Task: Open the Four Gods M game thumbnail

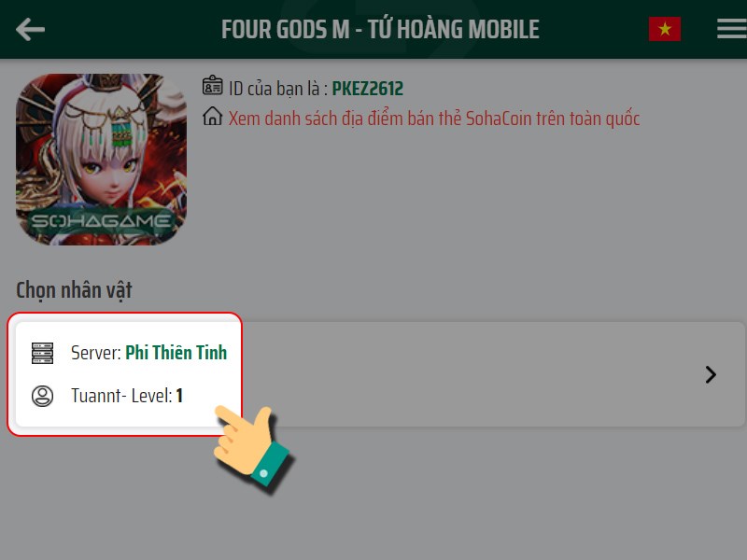Action: point(101,160)
